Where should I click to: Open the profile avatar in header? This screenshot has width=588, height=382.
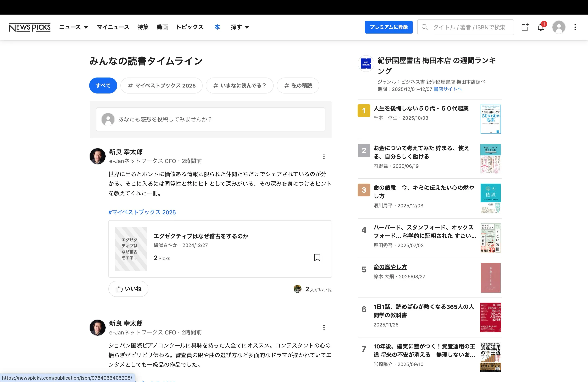click(x=559, y=27)
